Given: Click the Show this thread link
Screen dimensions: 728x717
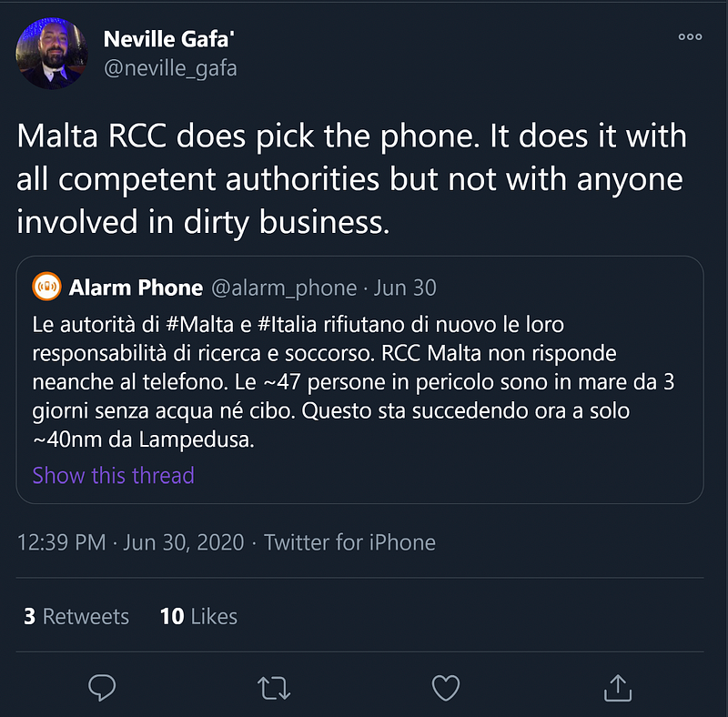Looking at the screenshot, I should [x=113, y=475].
